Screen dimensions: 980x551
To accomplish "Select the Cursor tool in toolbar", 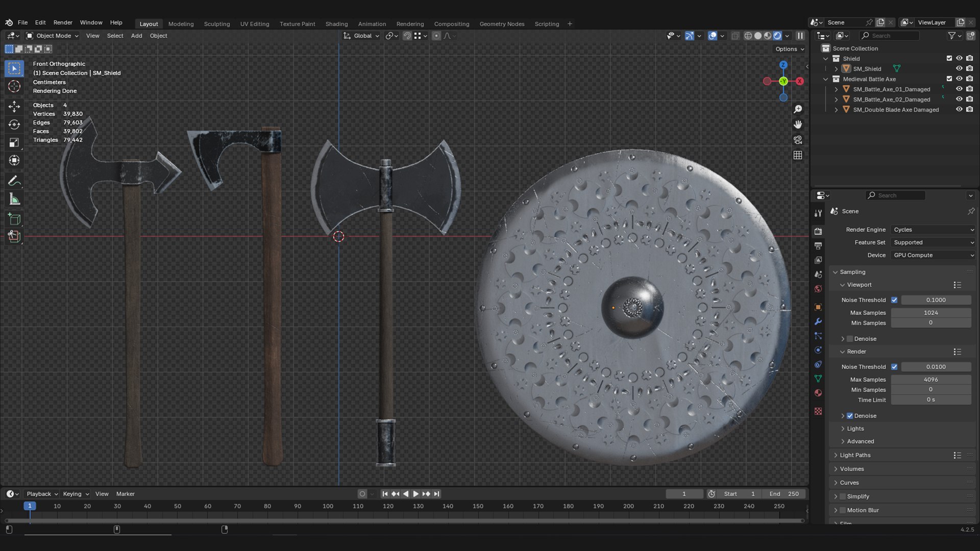I will 14,87.
